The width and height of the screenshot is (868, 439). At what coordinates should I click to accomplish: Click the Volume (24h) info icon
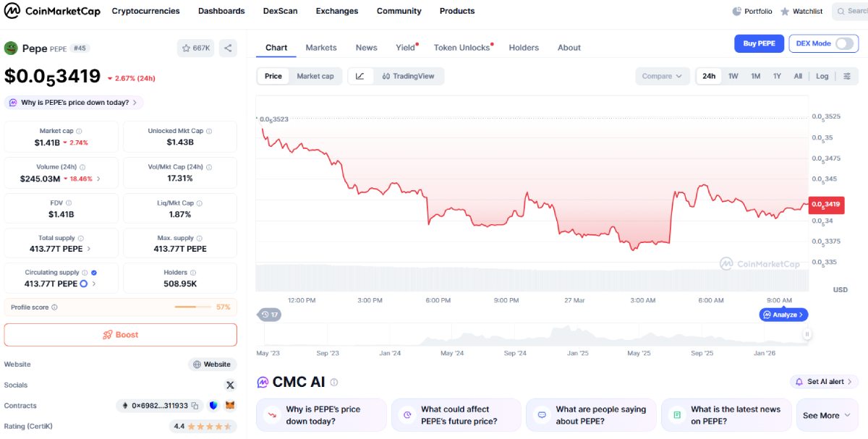tap(82, 167)
